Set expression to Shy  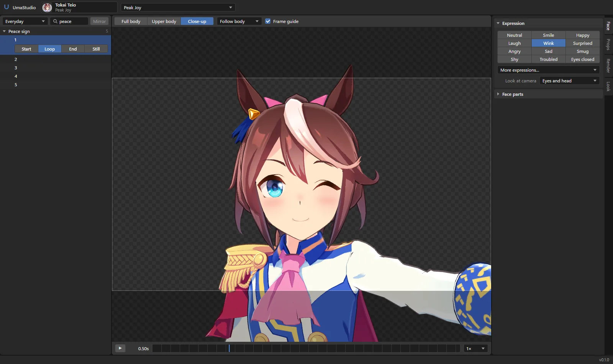(x=515, y=59)
